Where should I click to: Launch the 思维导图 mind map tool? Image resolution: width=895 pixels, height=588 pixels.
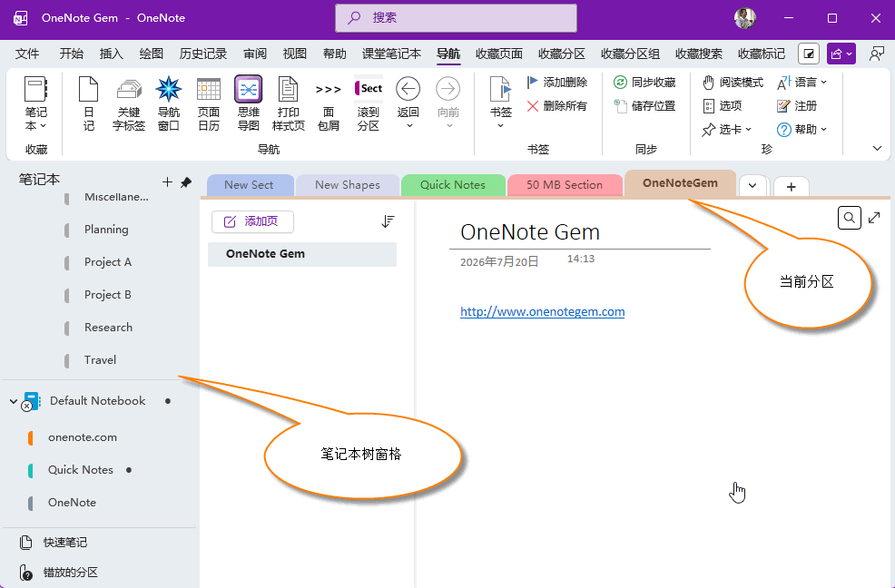click(x=249, y=104)
